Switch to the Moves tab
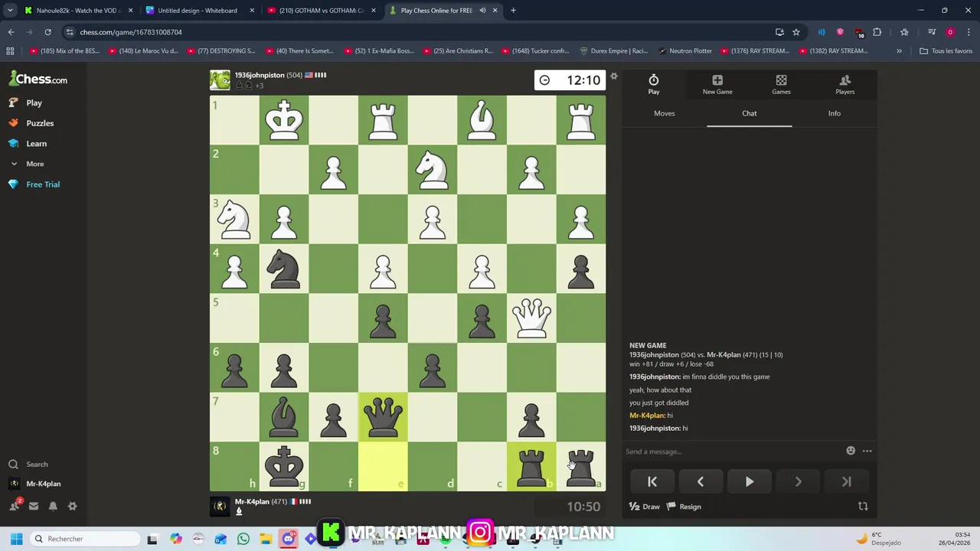 (664, 113)
